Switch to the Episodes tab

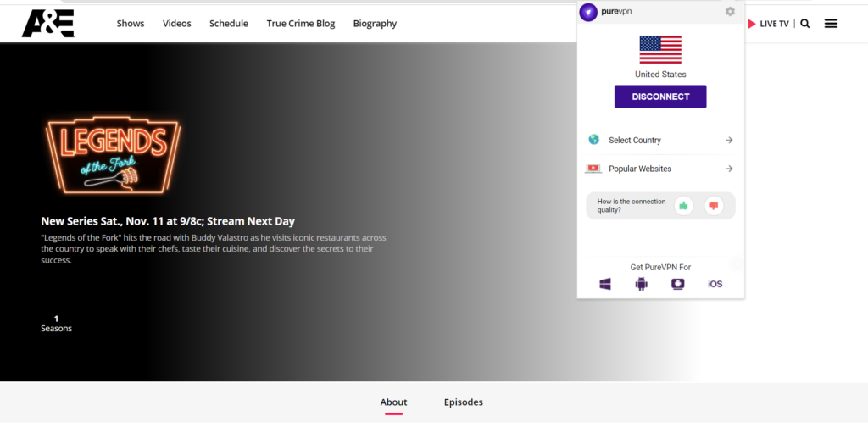coord(463,402)
